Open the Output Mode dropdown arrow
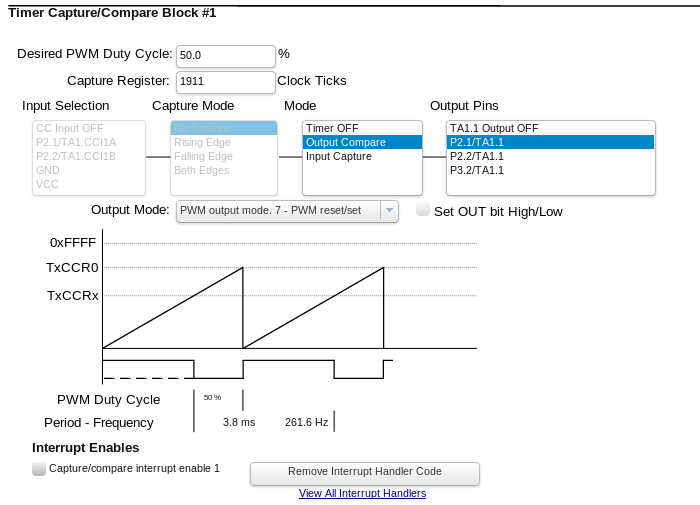Image resolution: width=700 pixels, height=505 pixels. coord(389,211)
